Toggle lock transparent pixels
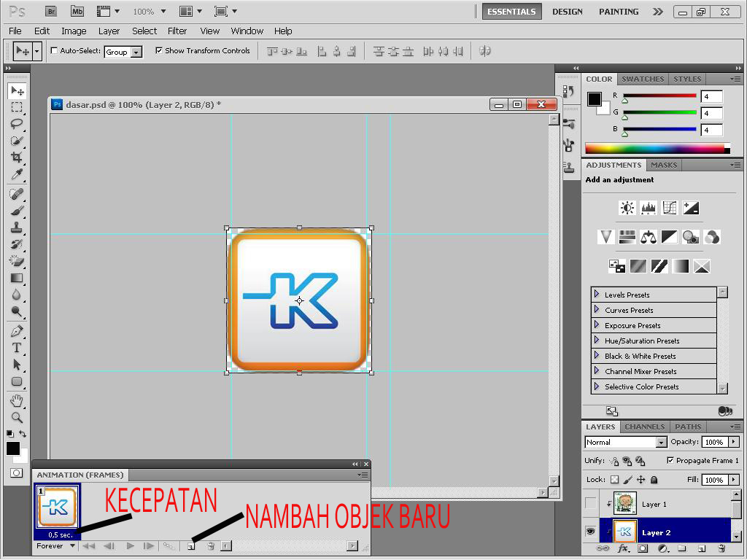Image resolution: width=747 pixels, height=560 pixels. (x=614, y=480)
